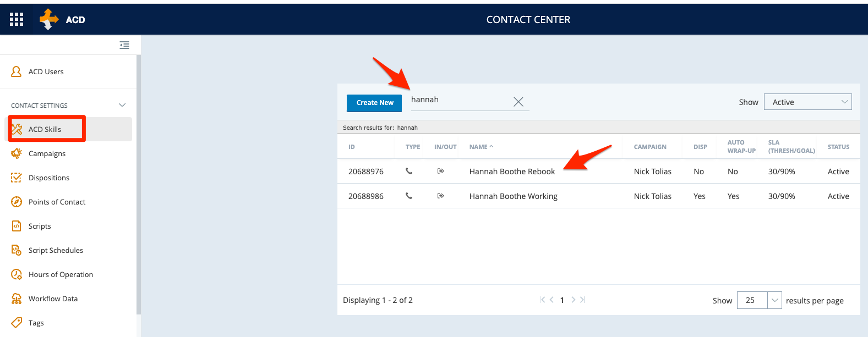Collapse the sidebar using the menu icon
This screenshot has height=337, width=868.
124,45
